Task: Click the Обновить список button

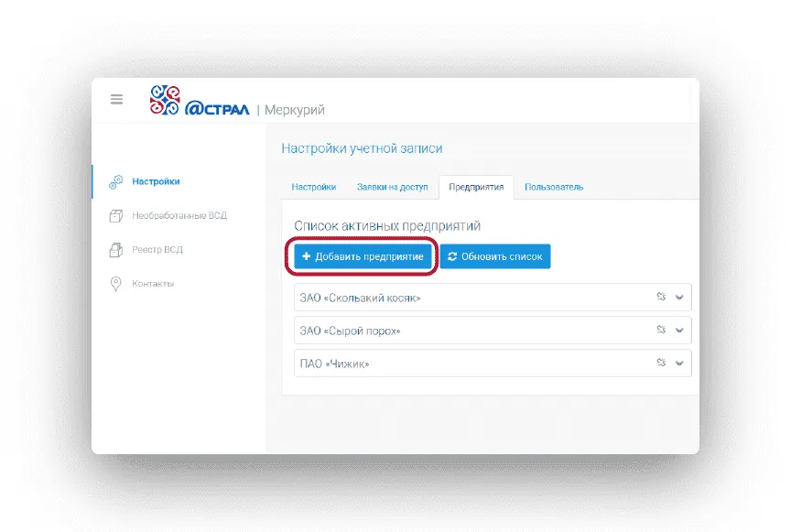Action: click(495, 257)
